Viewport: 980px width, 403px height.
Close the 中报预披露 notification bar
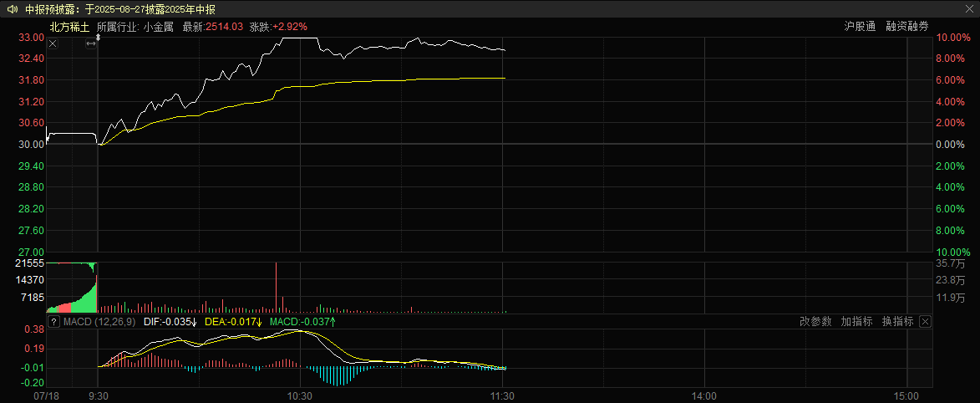(x=970, y=9)
